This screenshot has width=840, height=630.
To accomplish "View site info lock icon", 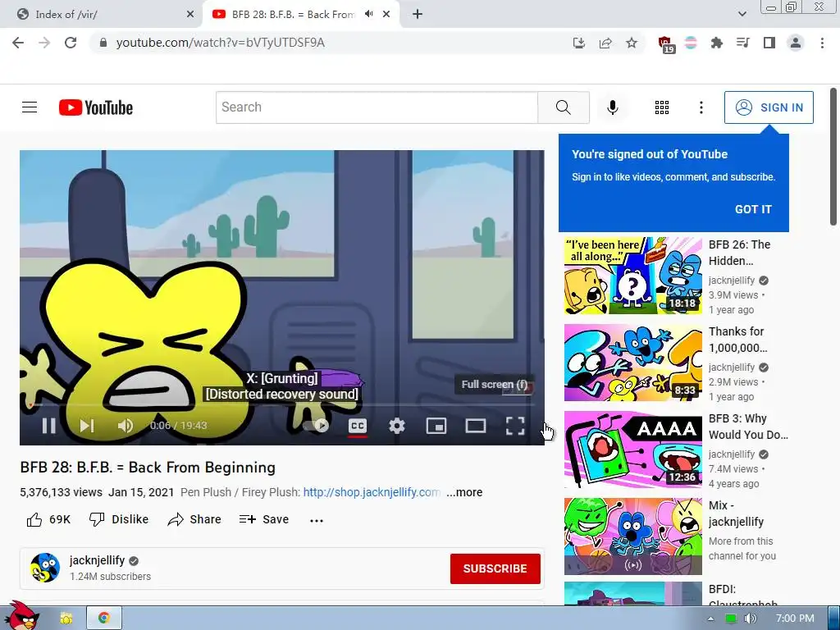I will pos(103,43).
